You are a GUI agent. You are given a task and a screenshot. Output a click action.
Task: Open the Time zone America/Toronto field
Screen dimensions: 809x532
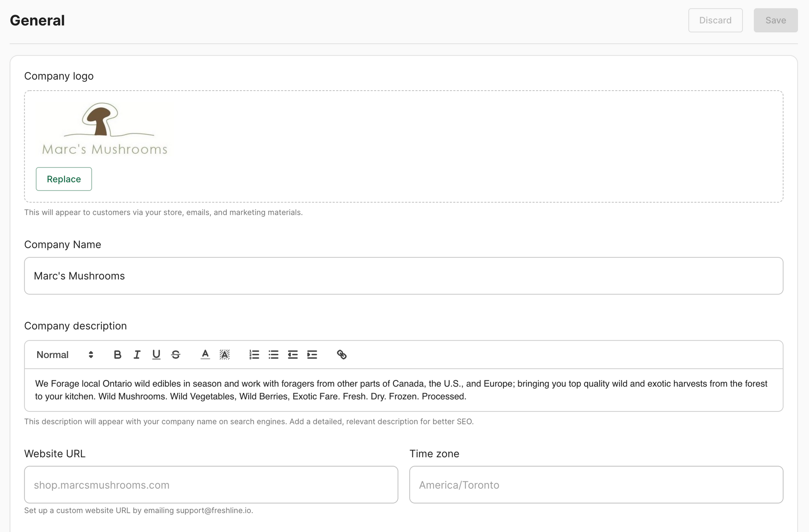596,485
